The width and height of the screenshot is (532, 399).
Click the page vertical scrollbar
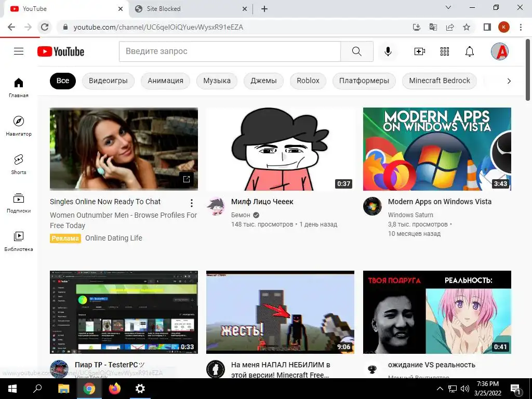(x=528, y=70)
